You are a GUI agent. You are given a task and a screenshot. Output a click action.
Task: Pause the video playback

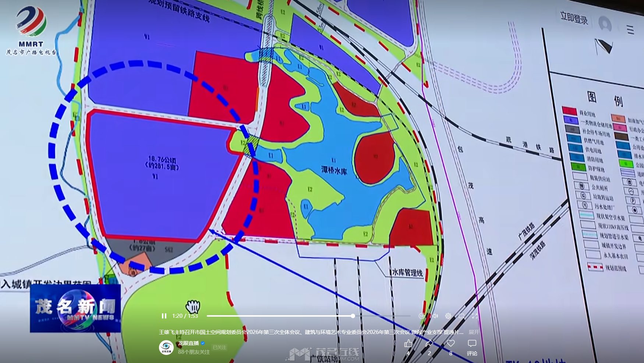coord(164,316)
